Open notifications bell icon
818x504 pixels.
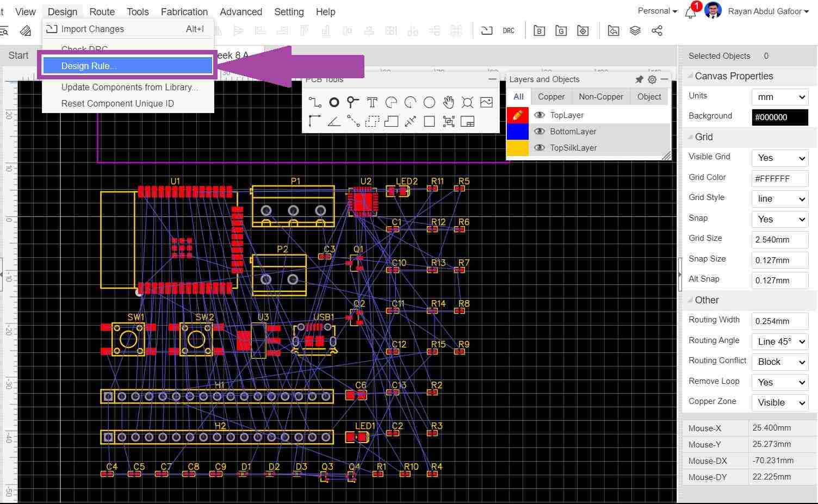(x=691, y=13)
